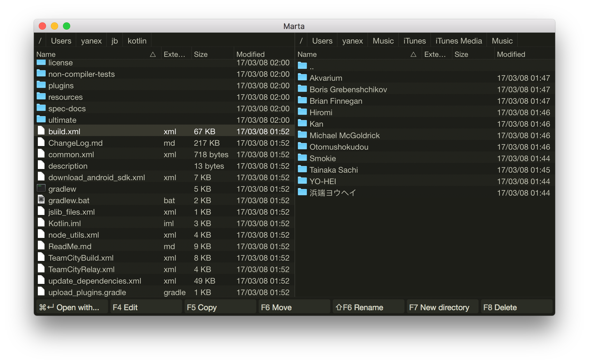Click the build.xml file icon

[41, 131]
